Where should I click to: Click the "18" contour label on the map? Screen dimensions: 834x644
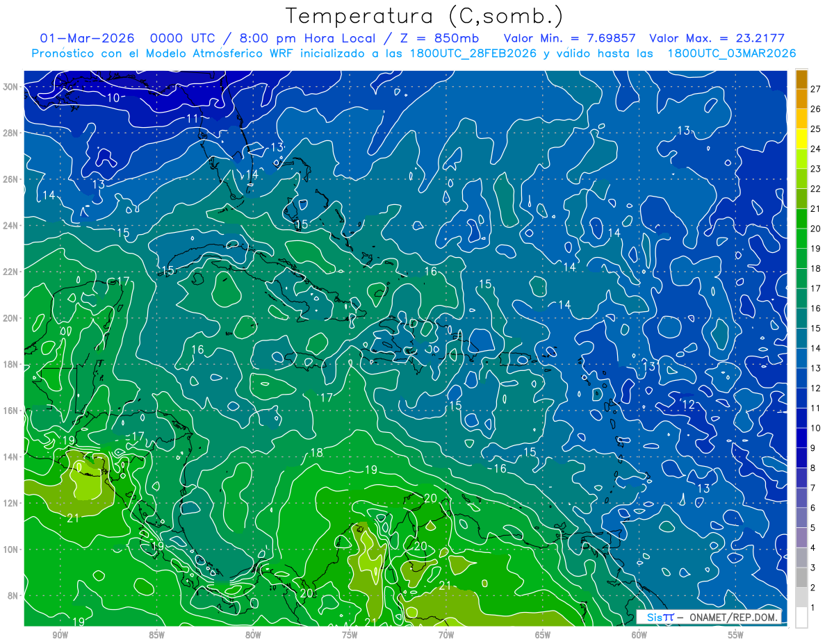tap(316, 453)
